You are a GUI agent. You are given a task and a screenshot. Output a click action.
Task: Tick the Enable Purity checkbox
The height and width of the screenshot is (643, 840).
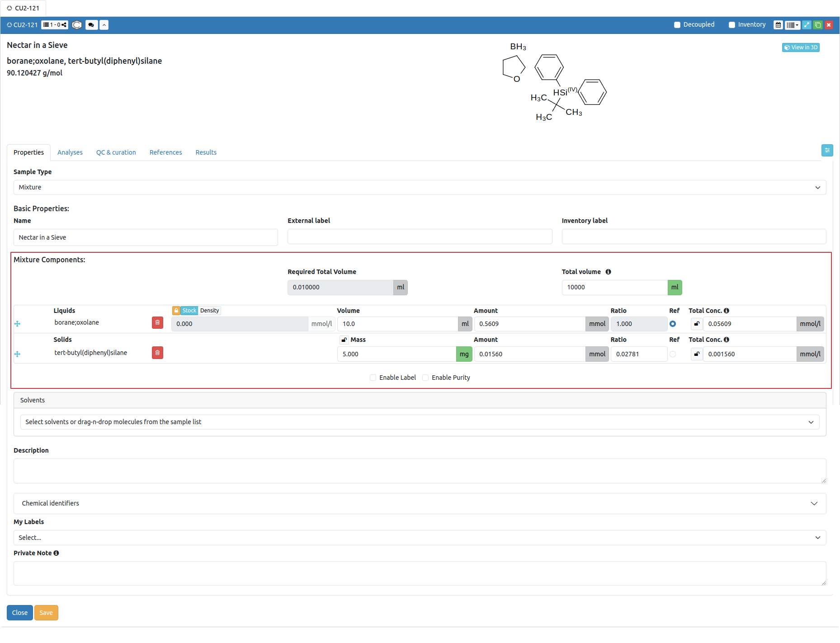click(x=425, y=378)
